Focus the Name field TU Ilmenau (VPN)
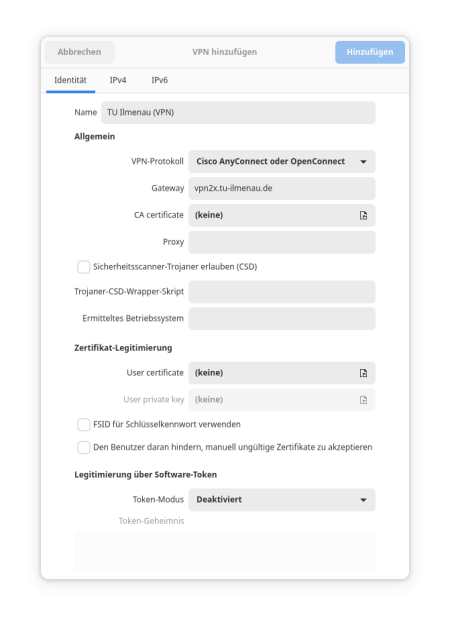The height and width of the screenshot is (624, 450). pos(238,113)
